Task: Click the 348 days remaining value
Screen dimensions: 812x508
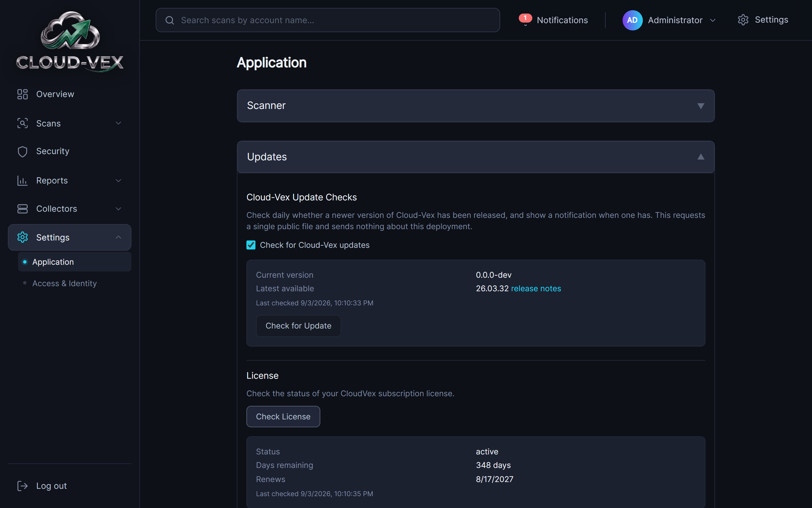Action: (493, 465)
